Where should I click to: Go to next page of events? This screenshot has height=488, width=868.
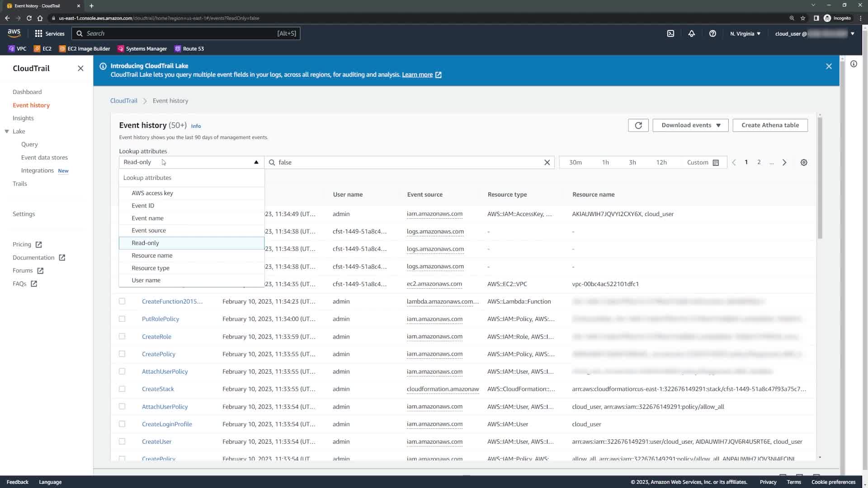point(784,162)
